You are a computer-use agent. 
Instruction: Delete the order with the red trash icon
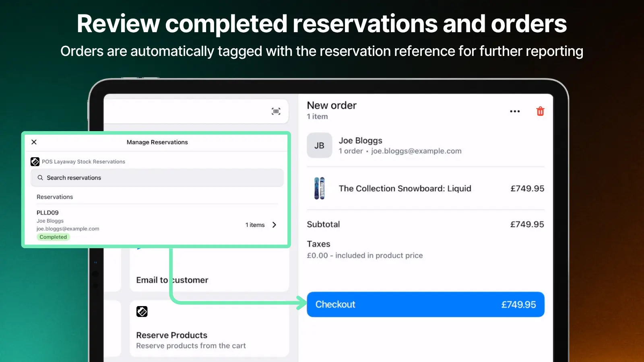(540, 111)
